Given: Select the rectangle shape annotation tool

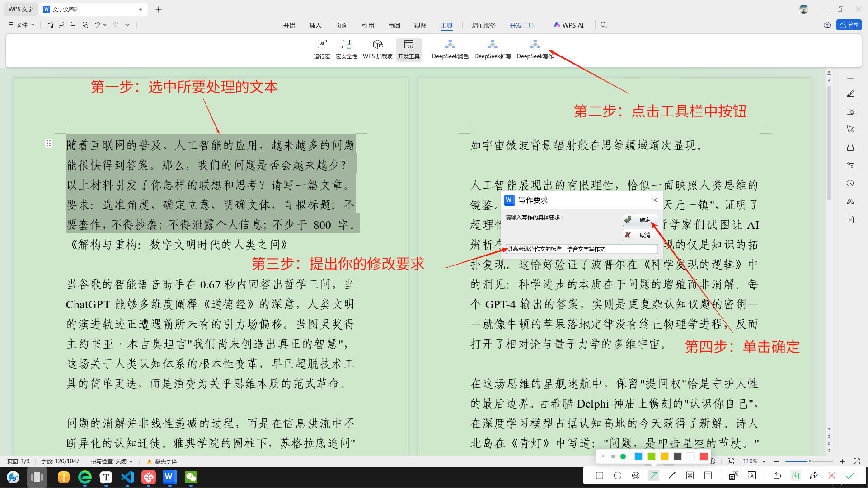Looking at the screenshot, I should point(600,476).
